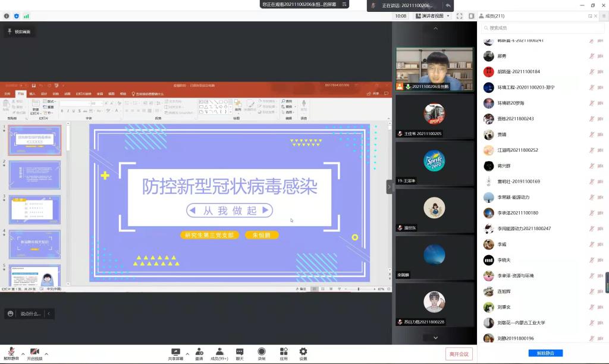Turn on camera with 开启视频

(x=34, y=352)
